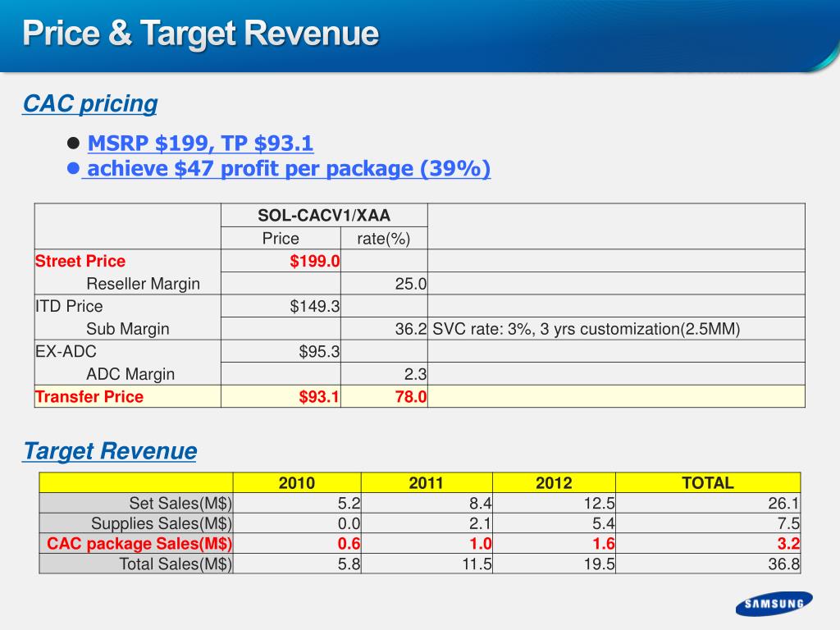Click the '3.2' CAC package total
The height and width of the screenshot is (630, 840).
click(x=788, y=544)
